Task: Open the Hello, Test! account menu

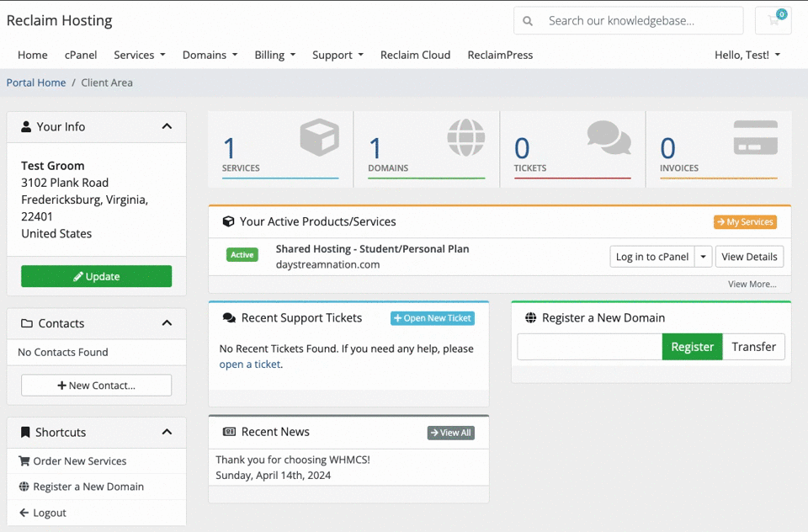Action: [747, 56]
